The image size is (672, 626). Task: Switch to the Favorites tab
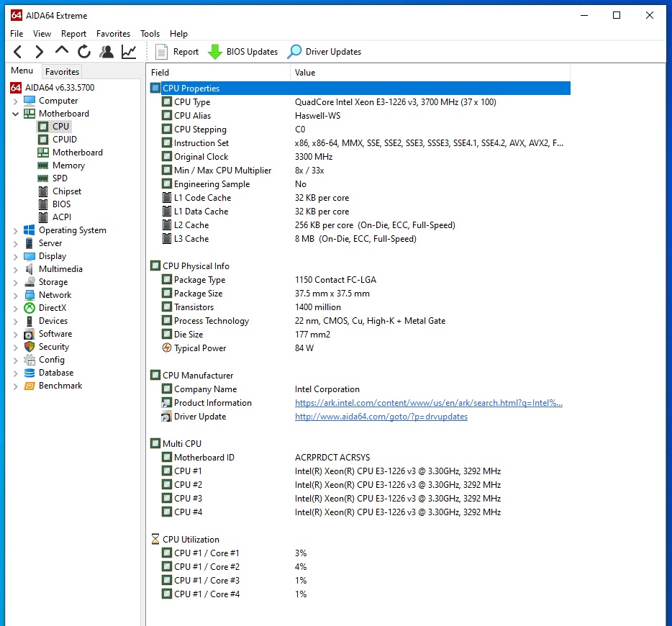pos(62,72)
